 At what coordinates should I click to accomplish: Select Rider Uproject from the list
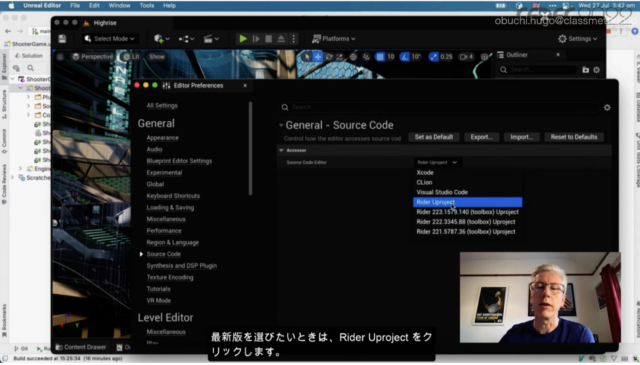pyautogui.click(x=467, y=202)
